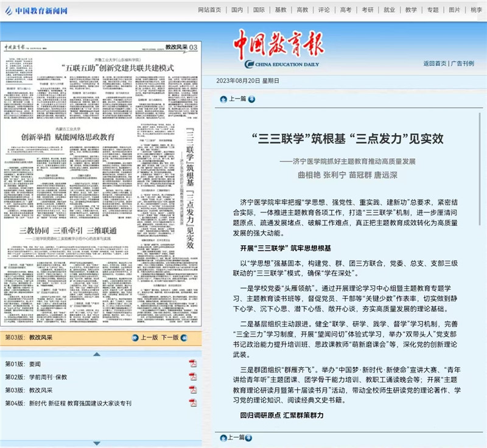Open page 第01版：要闻 in the list
This screenshot has width=487, height=448.
pos(23,364)
